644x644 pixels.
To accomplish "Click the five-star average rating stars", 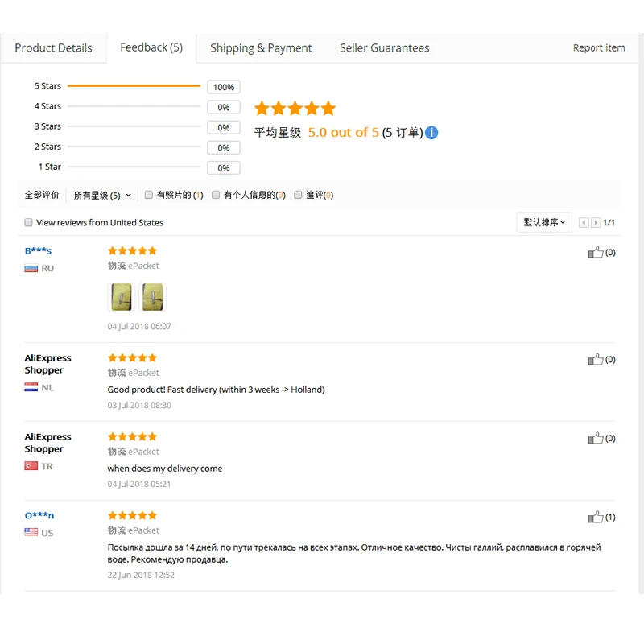I will [295, 109].
